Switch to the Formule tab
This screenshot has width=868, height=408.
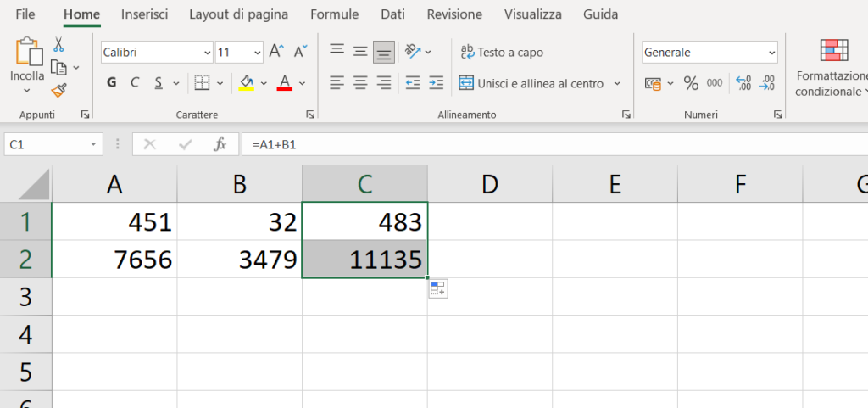coord(334,14)
